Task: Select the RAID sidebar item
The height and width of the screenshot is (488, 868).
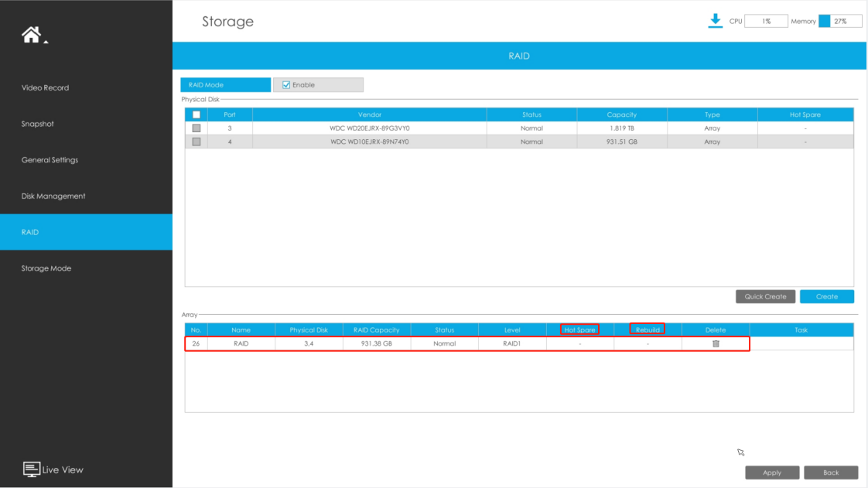Action: click(x=86, y=232)
